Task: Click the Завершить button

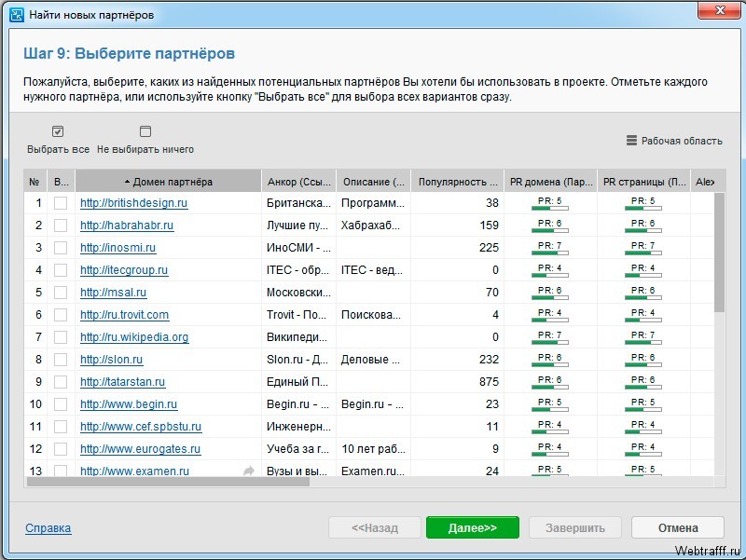Action: (x=575, y=527)
